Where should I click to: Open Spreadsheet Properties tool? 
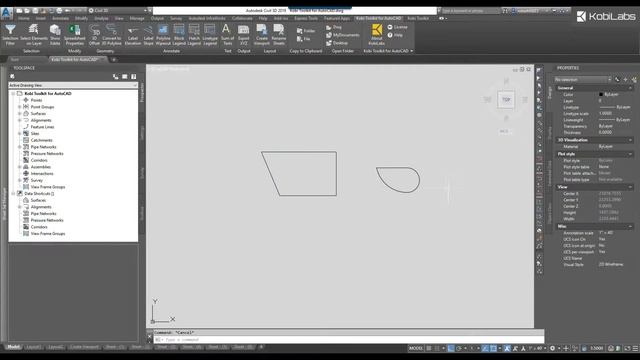click(74, 34)
